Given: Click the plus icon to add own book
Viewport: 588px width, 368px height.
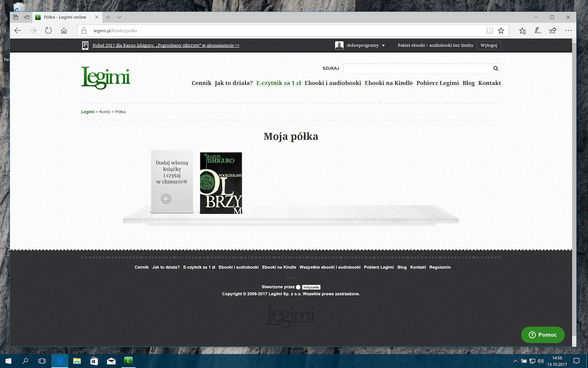Looking at the screenshot, I should 166,199.
